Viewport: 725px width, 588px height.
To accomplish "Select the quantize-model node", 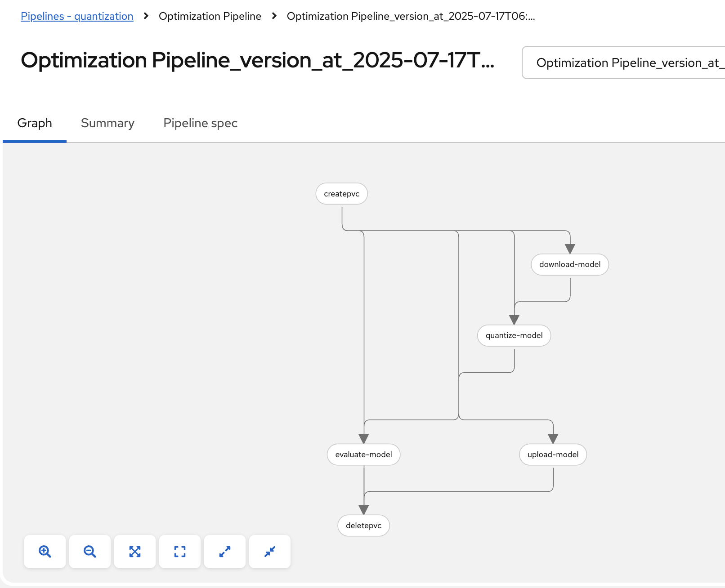I will (514, 335).
